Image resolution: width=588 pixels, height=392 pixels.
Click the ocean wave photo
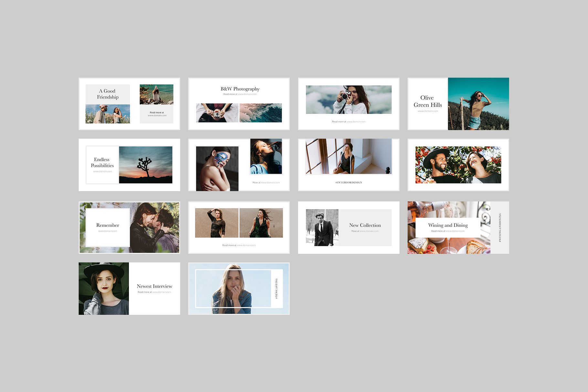tap(260, 113)
